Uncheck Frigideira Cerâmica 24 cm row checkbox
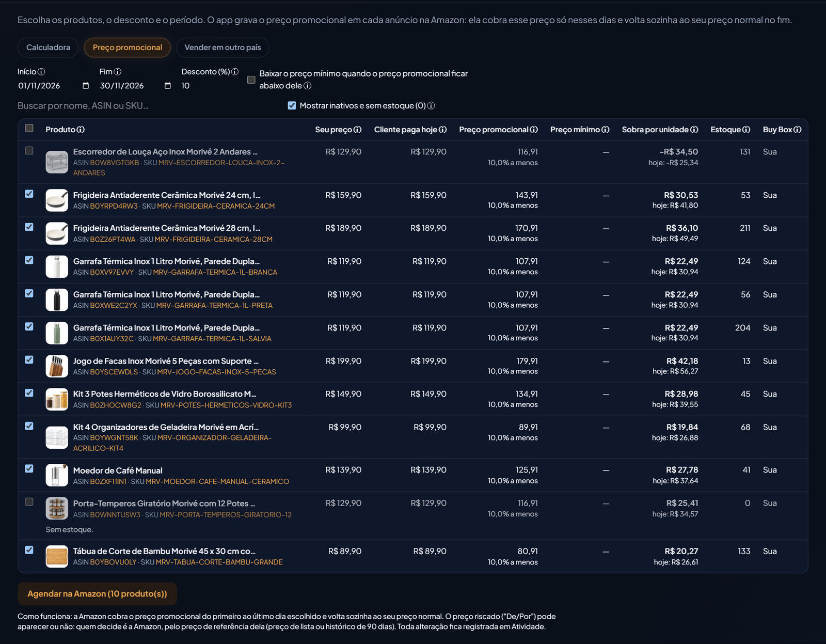 tap(29, 194)
